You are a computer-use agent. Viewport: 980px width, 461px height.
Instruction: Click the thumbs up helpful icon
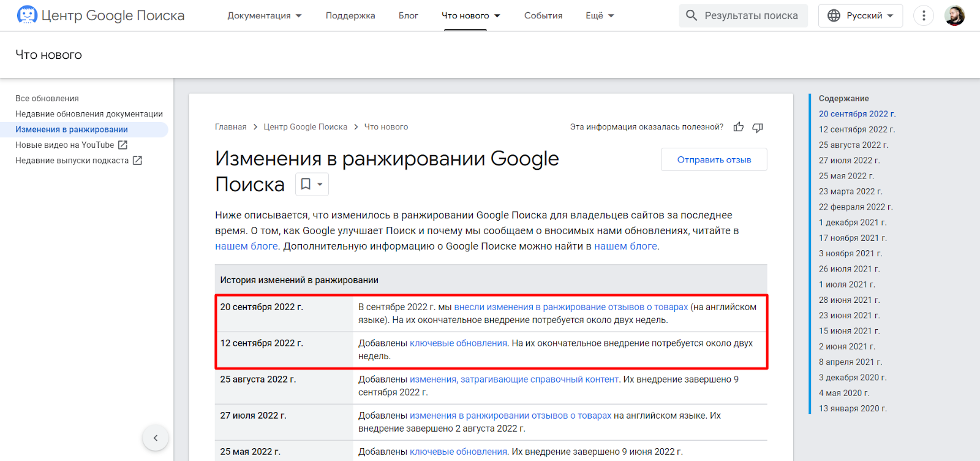(739, 127)
